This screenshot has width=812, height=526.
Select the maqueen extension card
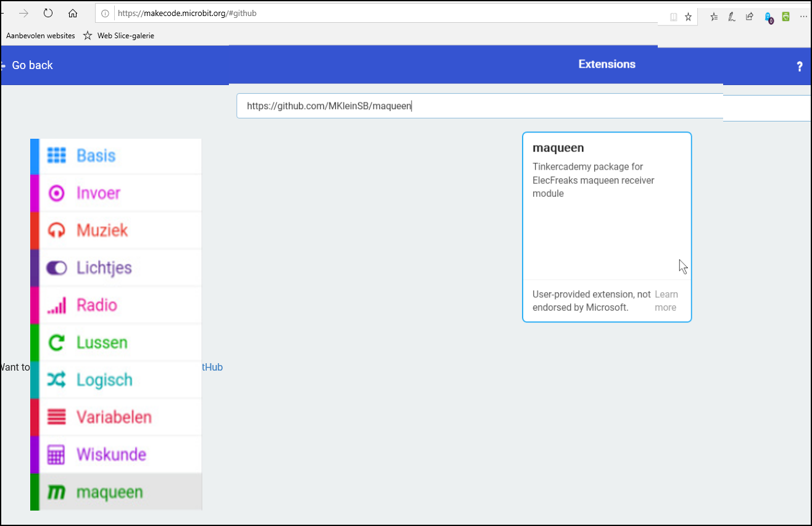pyautogui.click(x=607, y=227)
